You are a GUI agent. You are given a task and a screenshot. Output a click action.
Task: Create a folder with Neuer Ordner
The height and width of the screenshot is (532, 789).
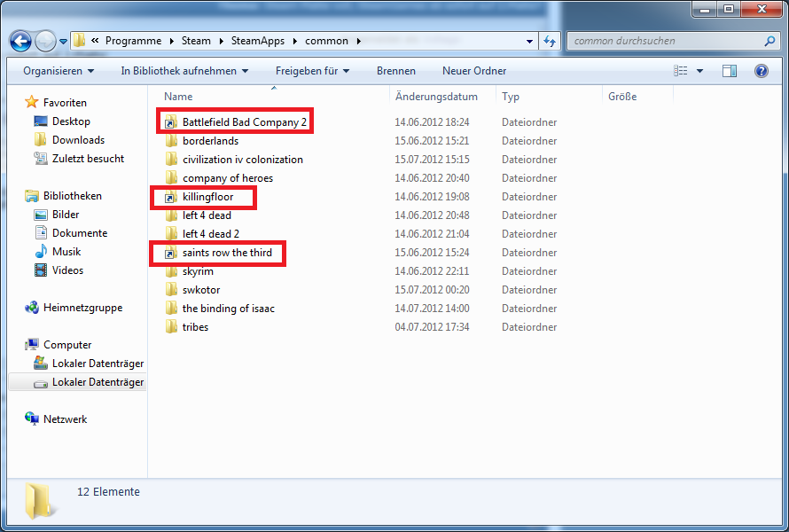474,71
